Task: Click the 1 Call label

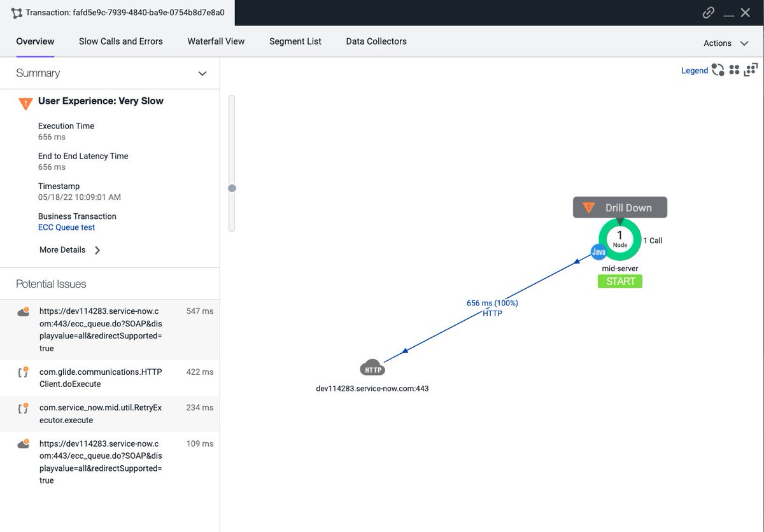Action: tap(653, 241)
